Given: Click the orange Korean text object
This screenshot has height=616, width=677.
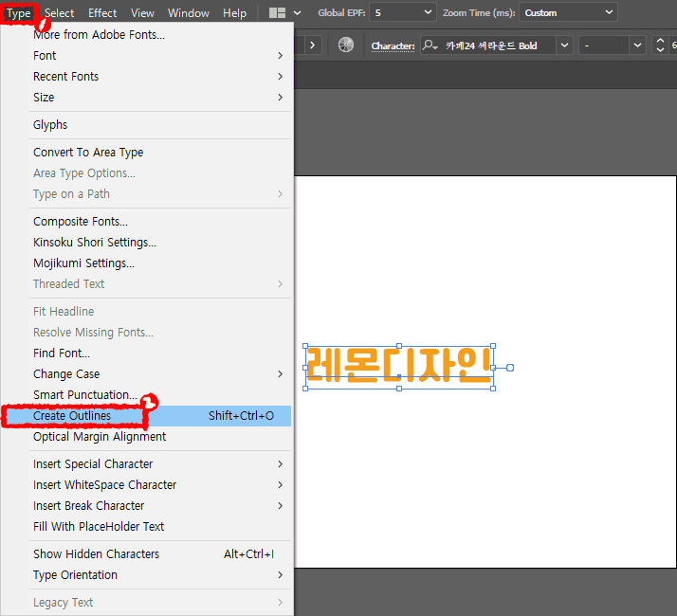Looking at the screenshot, I should pyautogui.click(x=399, y=365).
